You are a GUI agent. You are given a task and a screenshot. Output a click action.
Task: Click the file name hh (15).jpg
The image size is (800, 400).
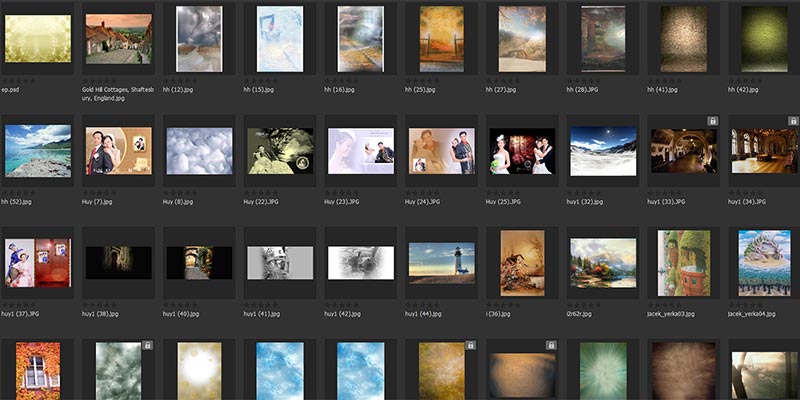[257, 90]
